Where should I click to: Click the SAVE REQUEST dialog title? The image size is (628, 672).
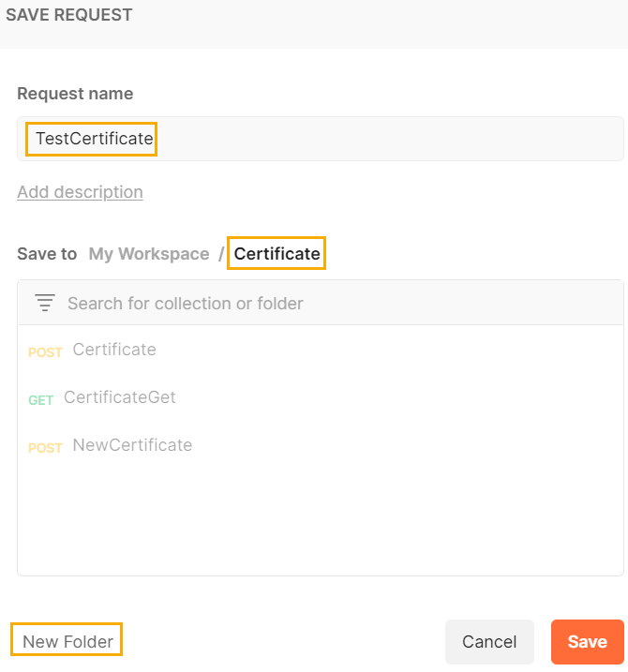[69, 15]
